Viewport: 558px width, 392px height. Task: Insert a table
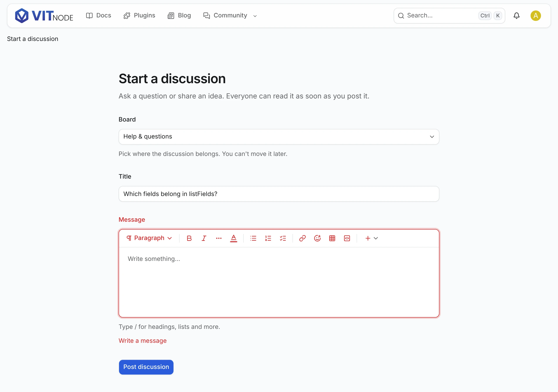(x=332, y=238)
